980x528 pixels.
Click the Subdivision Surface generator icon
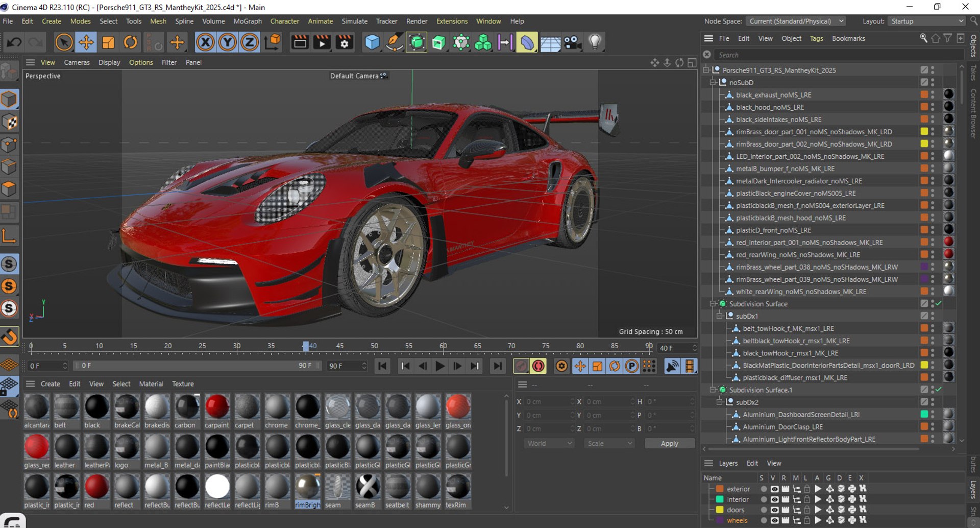point(416,42)
